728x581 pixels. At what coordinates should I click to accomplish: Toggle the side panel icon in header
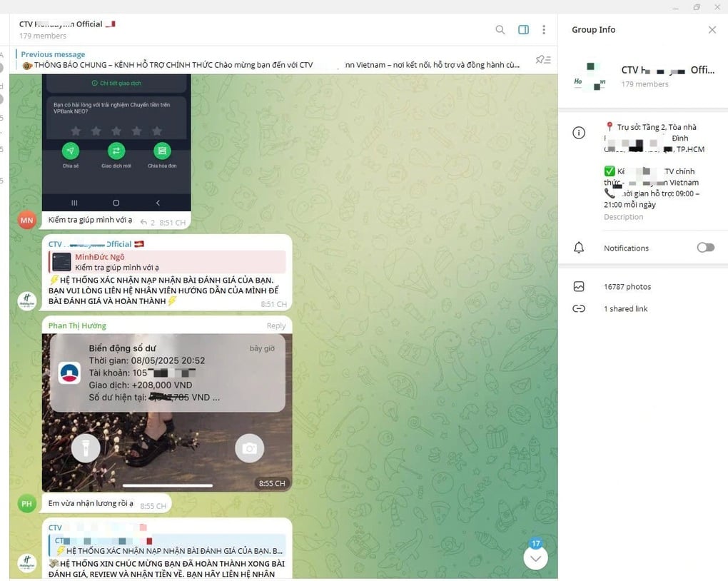523,30
